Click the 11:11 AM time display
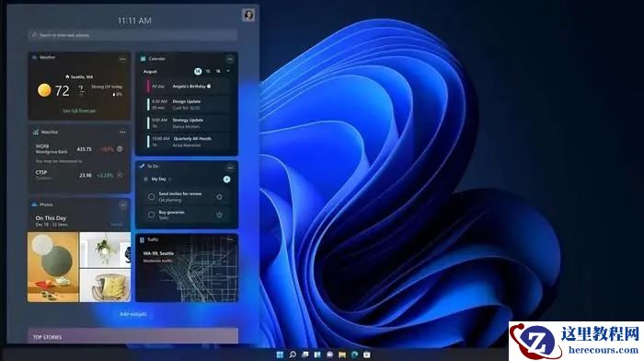Image resolution: width=644 pixels, height=361 pixels. click(134, 20)
